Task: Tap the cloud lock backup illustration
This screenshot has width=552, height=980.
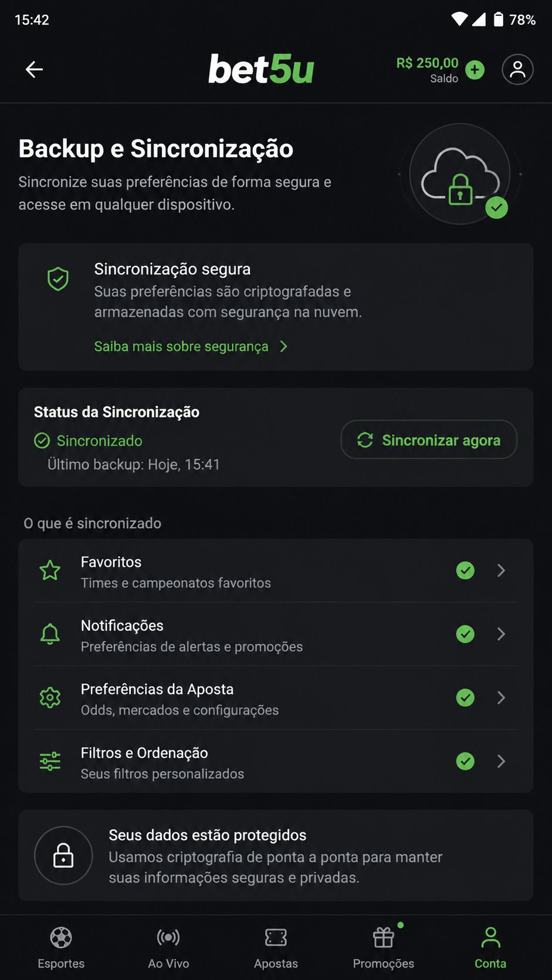Action: point(460,174)
